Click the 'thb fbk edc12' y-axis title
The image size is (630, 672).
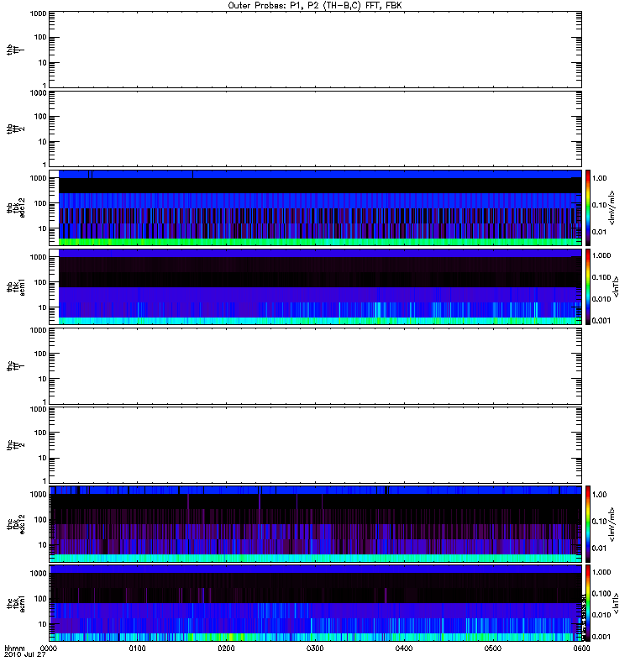point(15,207)
